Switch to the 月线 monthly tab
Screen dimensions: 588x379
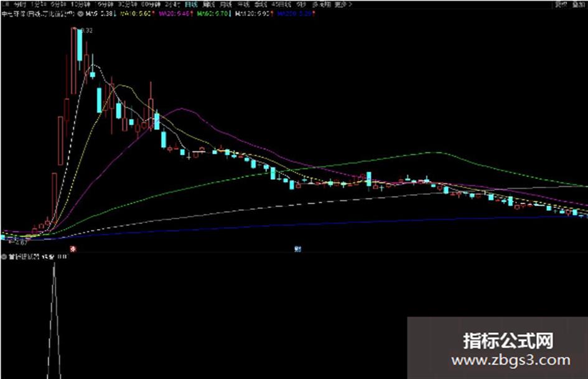[x=225, y=4]
